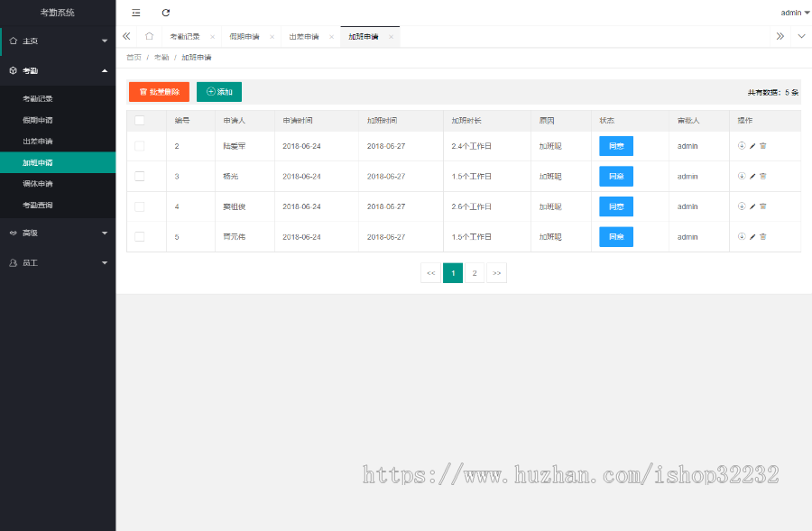
Task: Close the 考勤记录 tab
Action: [x=212, y=37]
